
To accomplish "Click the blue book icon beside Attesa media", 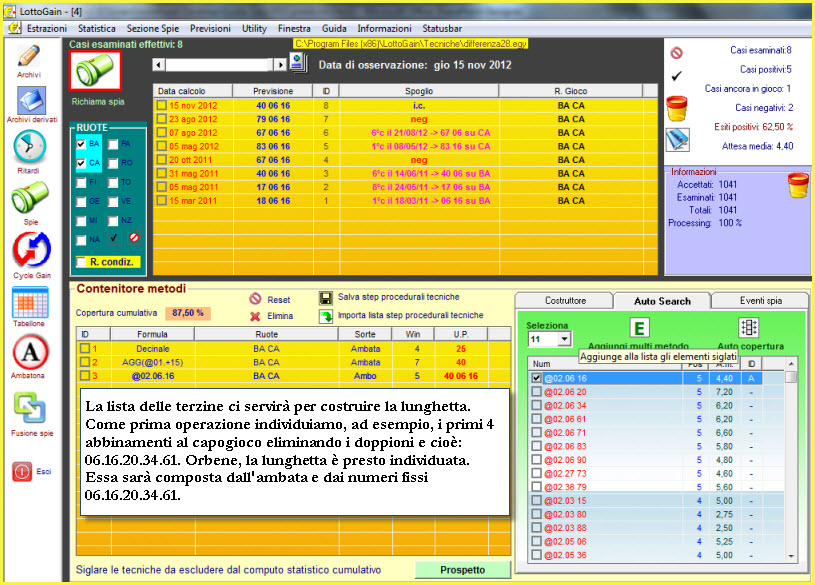I will [678, 139].
